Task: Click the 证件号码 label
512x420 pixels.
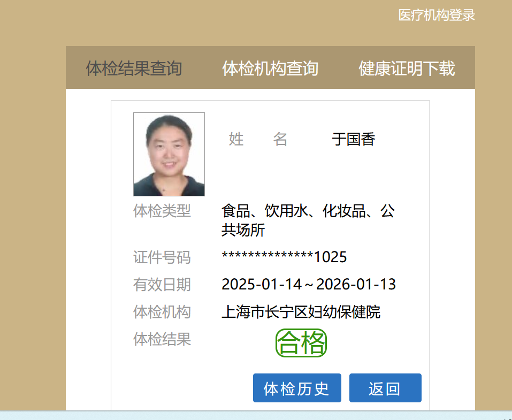Action: (x=162, y=257)
